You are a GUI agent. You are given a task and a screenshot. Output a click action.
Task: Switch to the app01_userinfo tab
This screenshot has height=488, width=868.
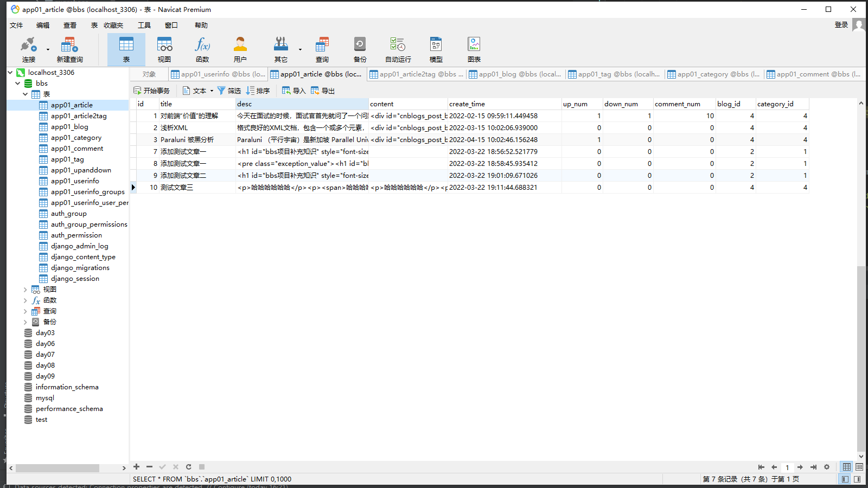tap(218, 74)
